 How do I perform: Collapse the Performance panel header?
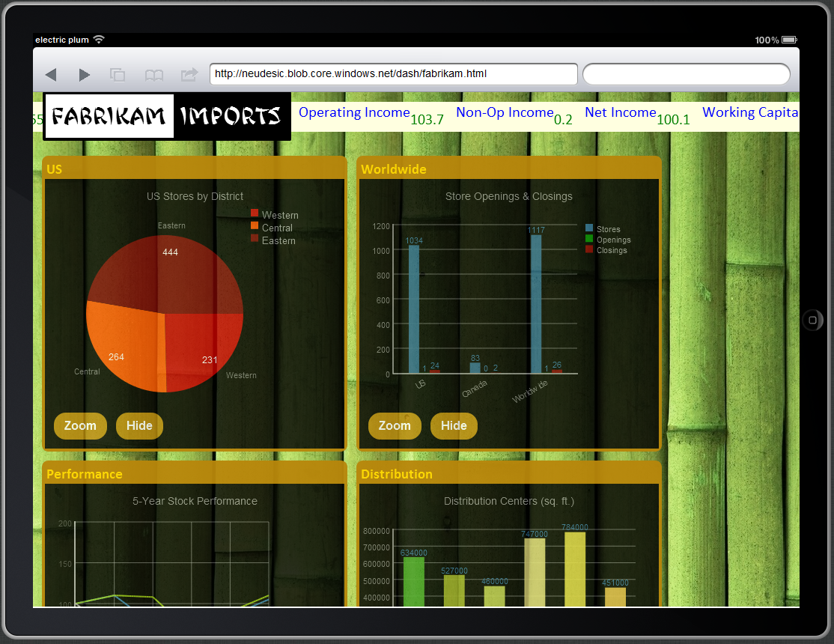(85, 474)
